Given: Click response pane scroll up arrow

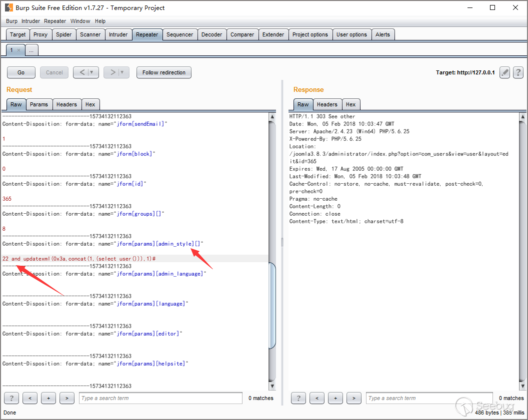Looking at the screenshot, I should click(522, 116).
